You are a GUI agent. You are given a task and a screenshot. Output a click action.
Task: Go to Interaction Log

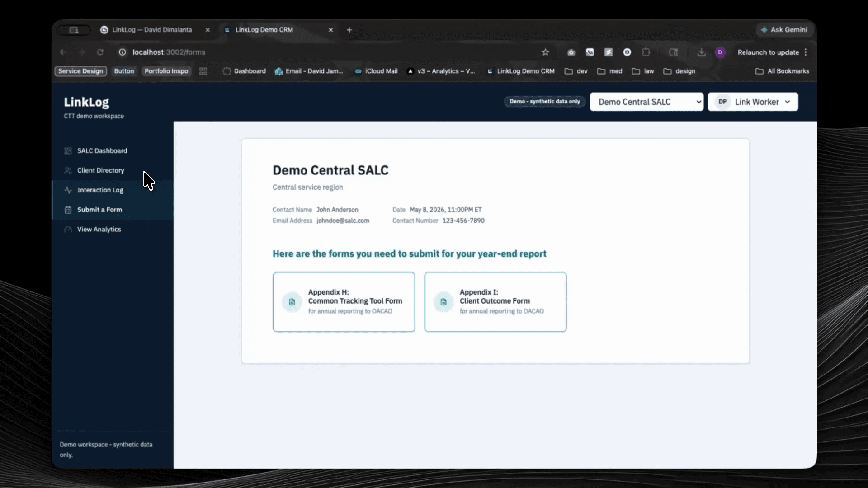pyautogui.click(x=113, y=190)
